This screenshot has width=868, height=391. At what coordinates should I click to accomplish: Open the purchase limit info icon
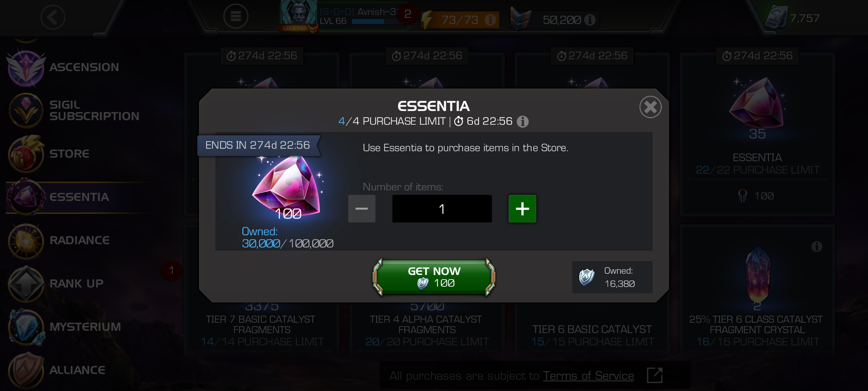click(x=523, y=121)
